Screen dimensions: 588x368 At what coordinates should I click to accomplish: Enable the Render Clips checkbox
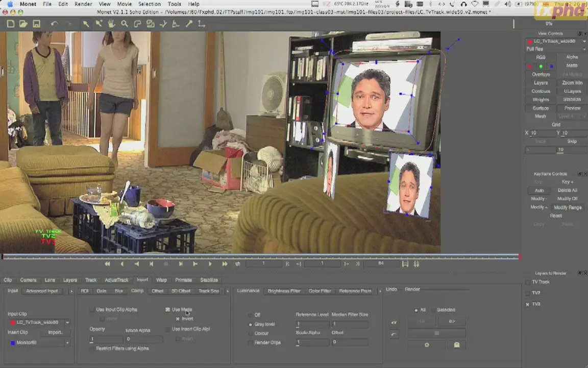[x=251, y=343]
